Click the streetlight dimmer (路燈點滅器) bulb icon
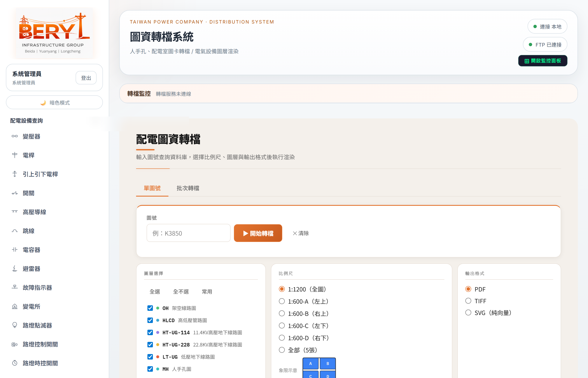 click(15, 325)
